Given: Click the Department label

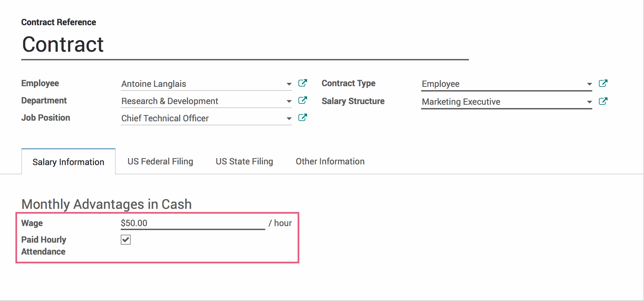Looking at the screenshot, I should 44,100.
